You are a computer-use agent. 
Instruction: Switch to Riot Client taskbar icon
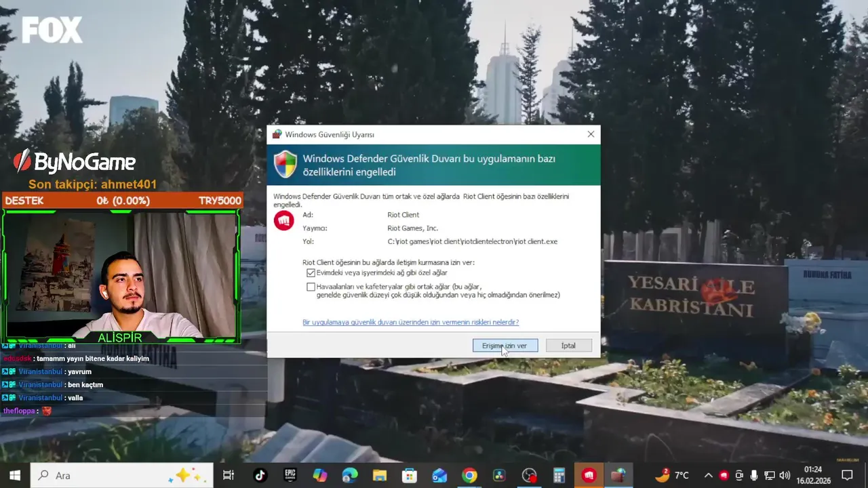pyautogui.click(x=589, y=475)
